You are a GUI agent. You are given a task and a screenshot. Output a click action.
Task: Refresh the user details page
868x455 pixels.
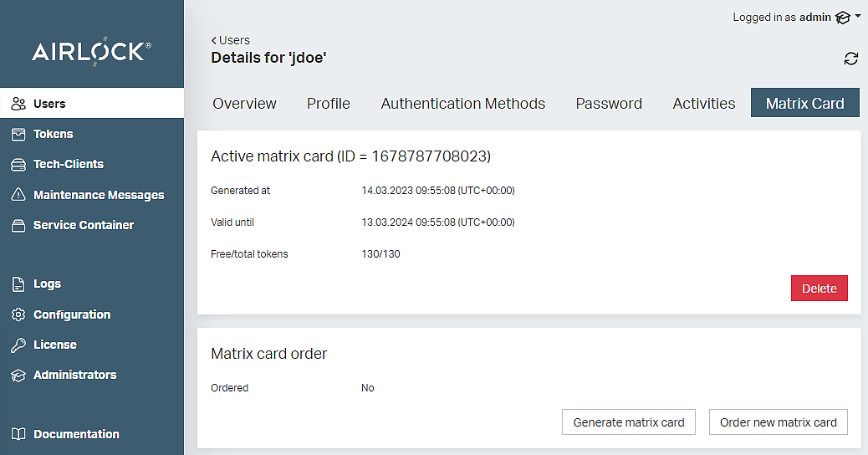850,59
